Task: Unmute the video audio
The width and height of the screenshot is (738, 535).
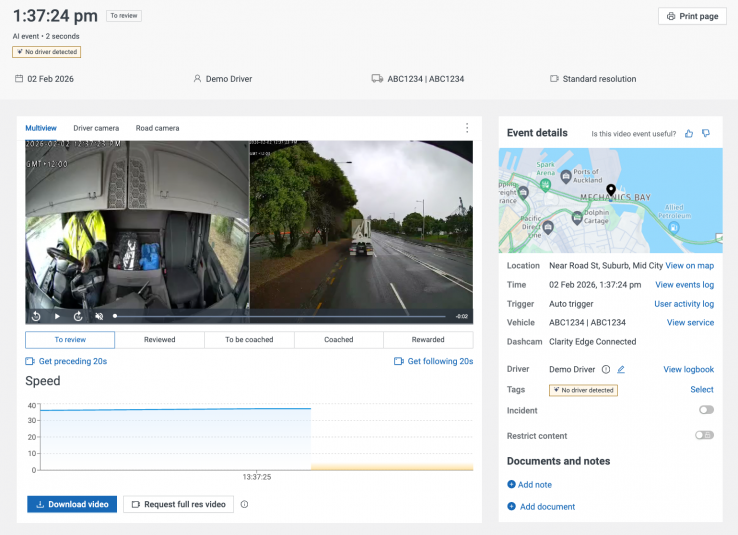Action: coord(99,316)
